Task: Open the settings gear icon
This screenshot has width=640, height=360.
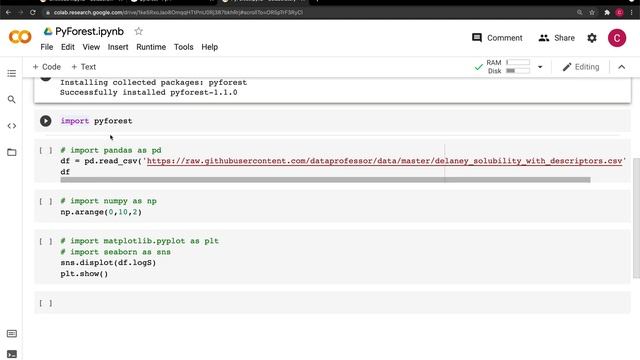Action: (x=592, y=38)
